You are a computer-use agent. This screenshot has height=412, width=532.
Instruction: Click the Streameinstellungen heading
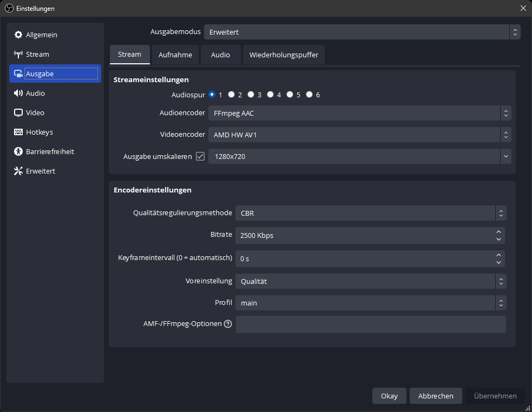pos(151,79)
